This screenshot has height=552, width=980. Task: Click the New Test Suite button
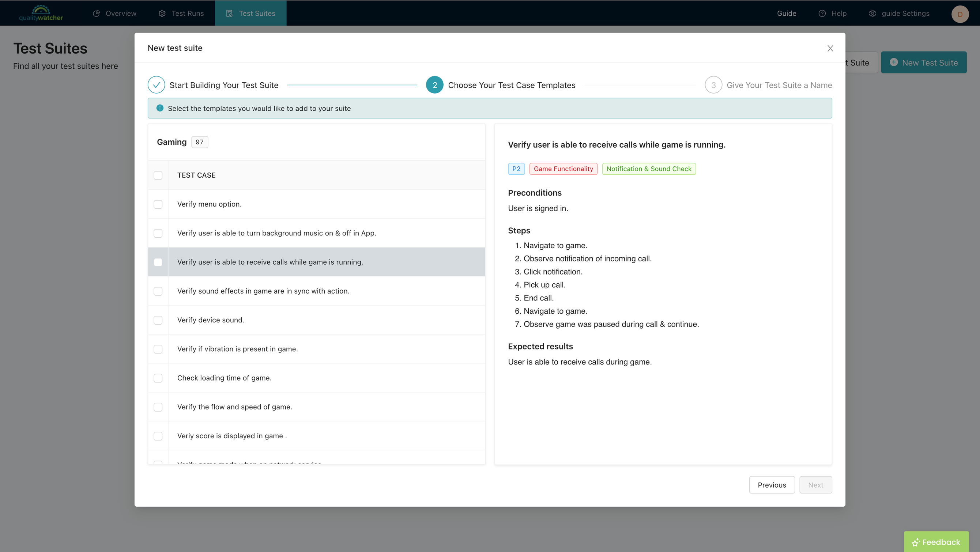click(x=924, y=63)
